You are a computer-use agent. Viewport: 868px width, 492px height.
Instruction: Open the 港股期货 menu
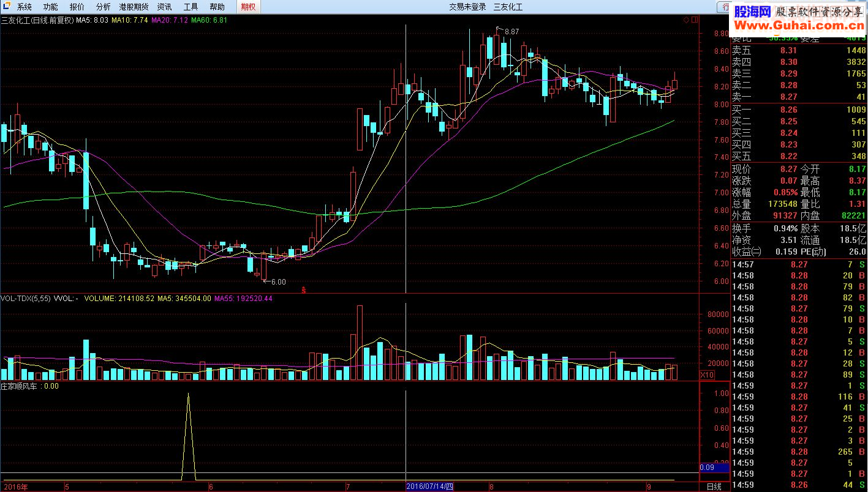click(x=134, y=7)
